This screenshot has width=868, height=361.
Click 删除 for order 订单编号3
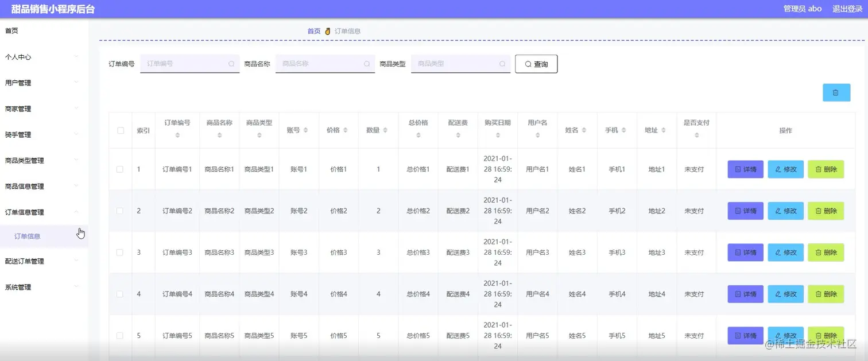click(x=826, y=253)
